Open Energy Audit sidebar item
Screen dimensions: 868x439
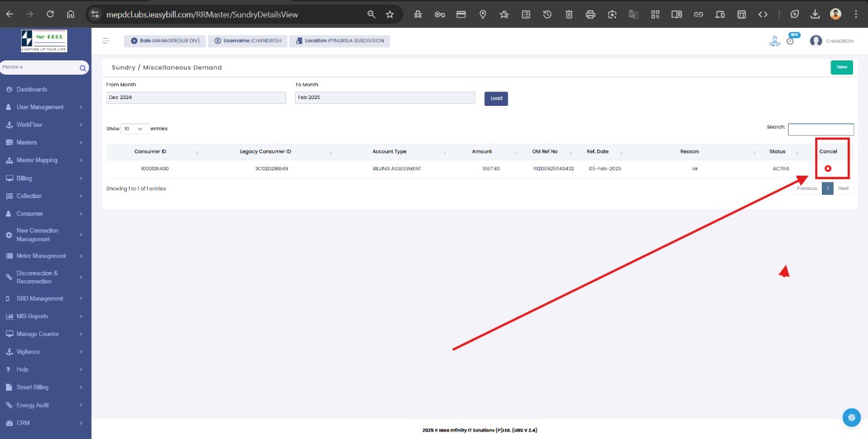click(x=45, y=405)
